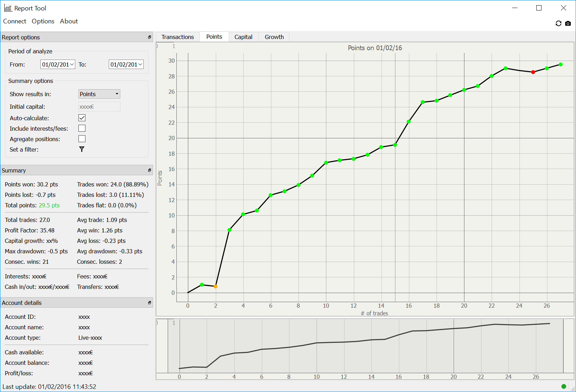Viewport: 576px width, 392px height.
Task: Expand the Show results in dropdown
Action: (x=99, y=94)
